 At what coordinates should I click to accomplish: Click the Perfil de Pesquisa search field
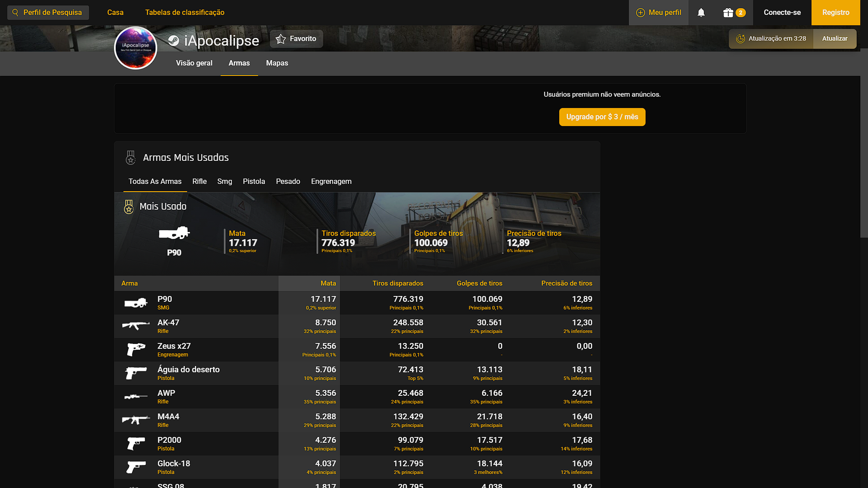point(48,13)
